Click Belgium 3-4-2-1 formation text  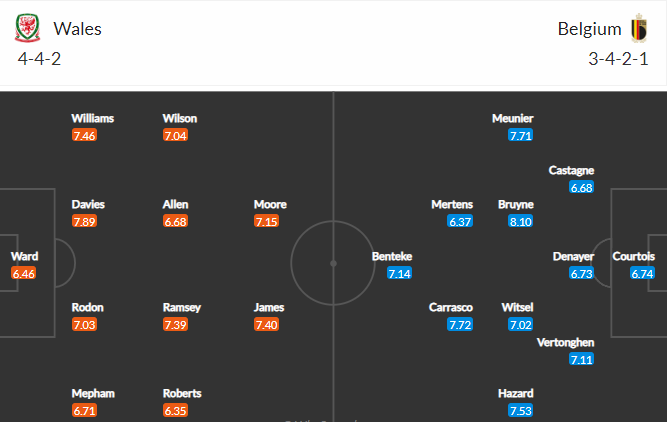618,59
